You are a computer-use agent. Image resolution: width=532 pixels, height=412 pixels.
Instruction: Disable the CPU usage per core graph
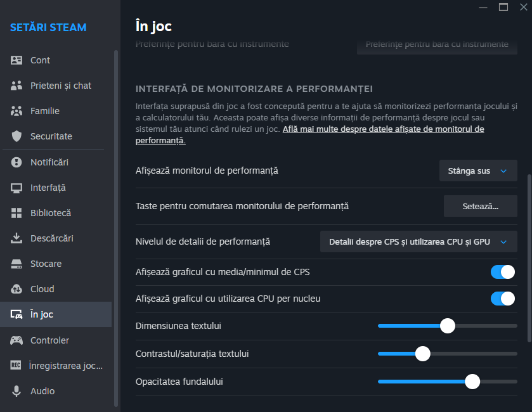(502, 299)
